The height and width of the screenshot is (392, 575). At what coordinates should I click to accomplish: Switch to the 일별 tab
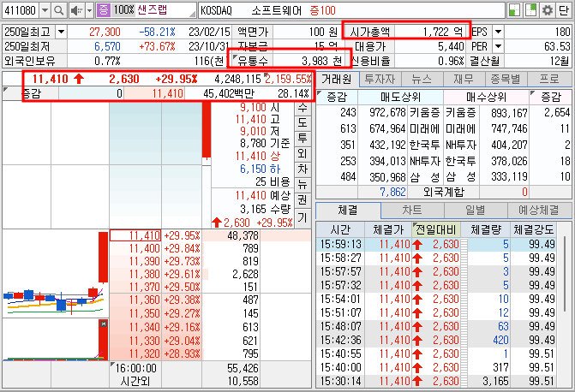pyautogui.click(x=476, y=211)
